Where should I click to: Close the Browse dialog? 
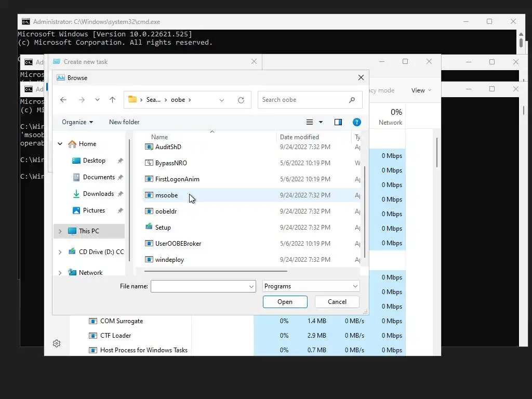pyautogui.click(x=361, y=78)
